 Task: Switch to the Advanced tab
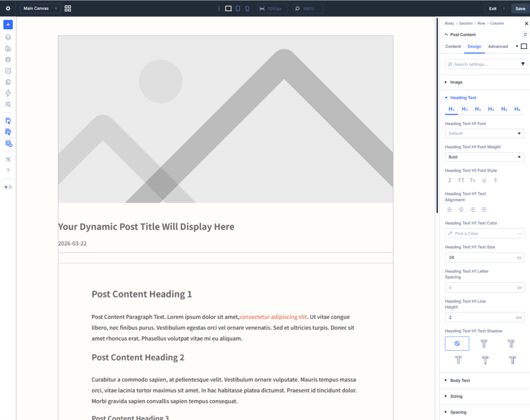point(497,47)
